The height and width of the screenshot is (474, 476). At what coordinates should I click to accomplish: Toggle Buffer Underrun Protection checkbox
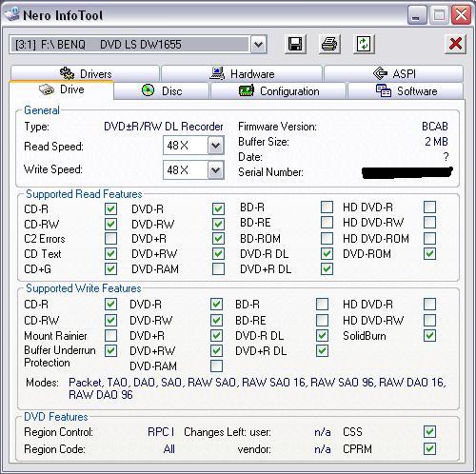point(110,350)
